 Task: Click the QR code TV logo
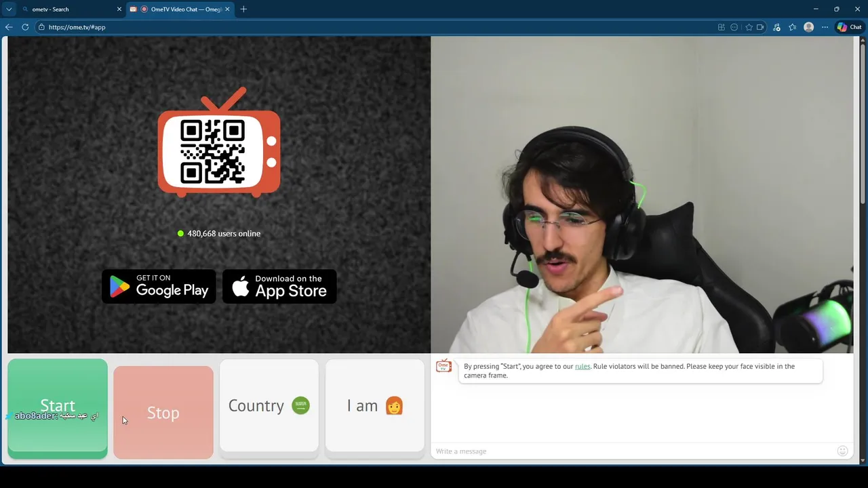tap(219, 142)
